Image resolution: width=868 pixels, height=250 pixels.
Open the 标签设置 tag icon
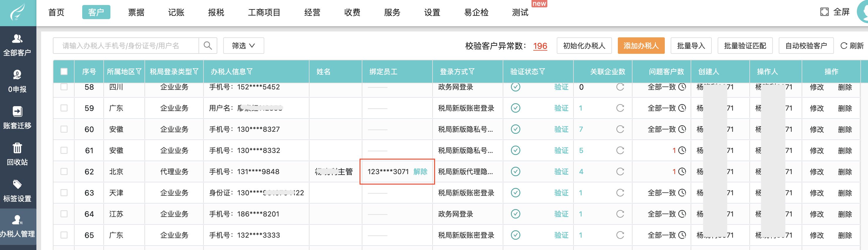[x=17, y=184]
